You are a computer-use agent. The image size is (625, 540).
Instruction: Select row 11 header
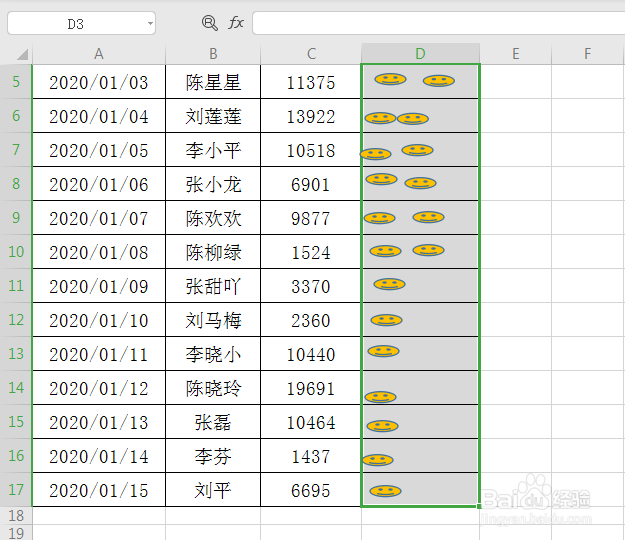click(x=16, y=286)
